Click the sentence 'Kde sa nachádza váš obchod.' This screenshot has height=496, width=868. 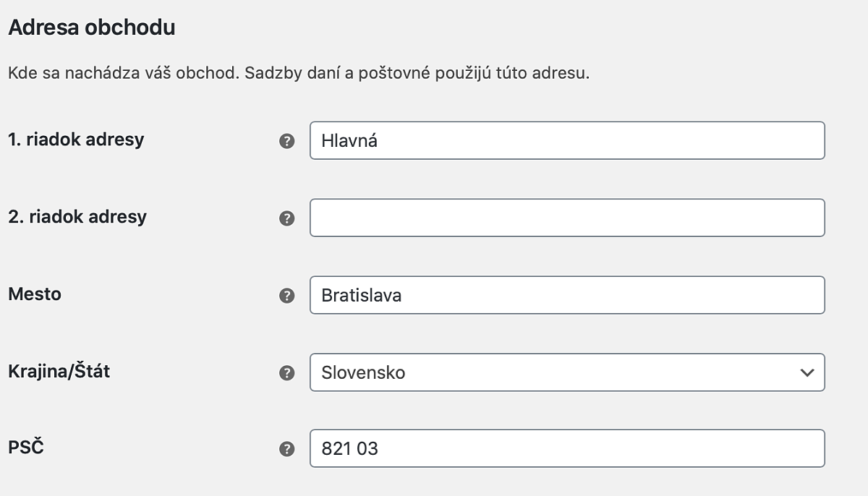coord(121,74)
